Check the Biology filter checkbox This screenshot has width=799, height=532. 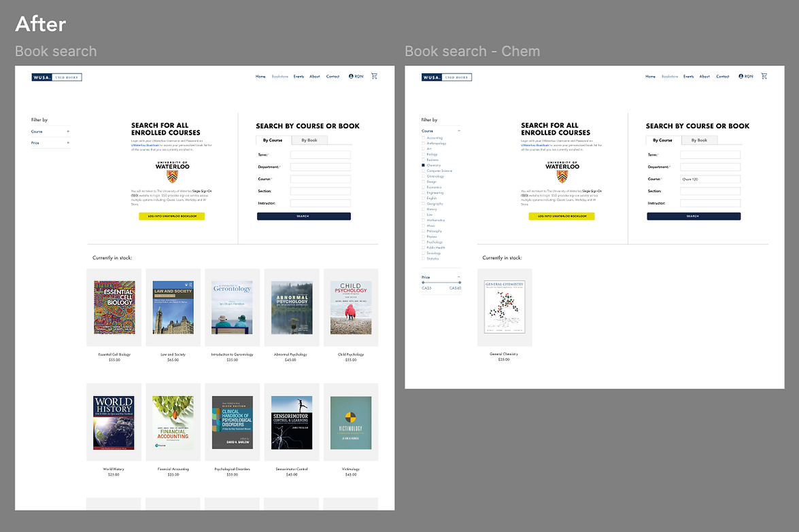[x=423, y=154]
